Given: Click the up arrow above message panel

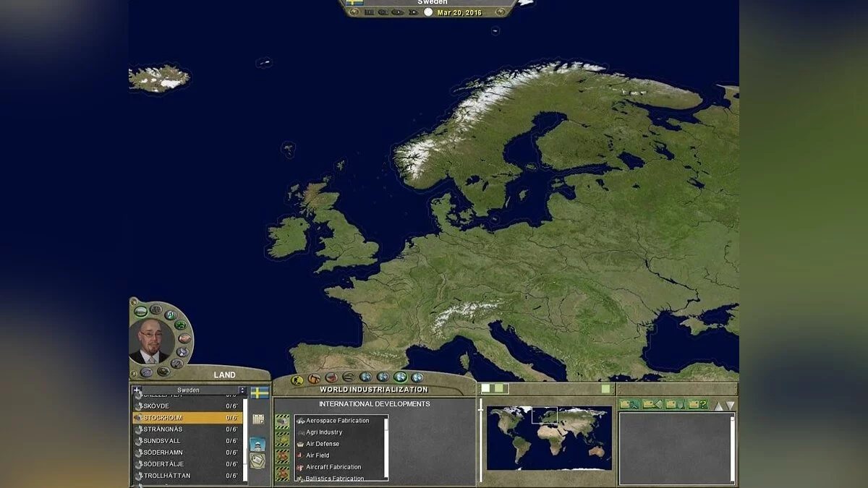Looking at the screenshot, I should point(718,406).
